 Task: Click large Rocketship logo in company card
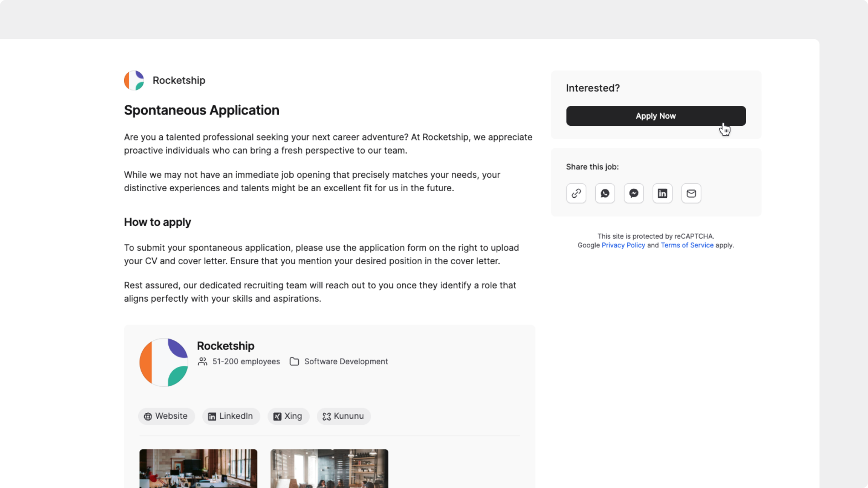(x=164, y=362)
